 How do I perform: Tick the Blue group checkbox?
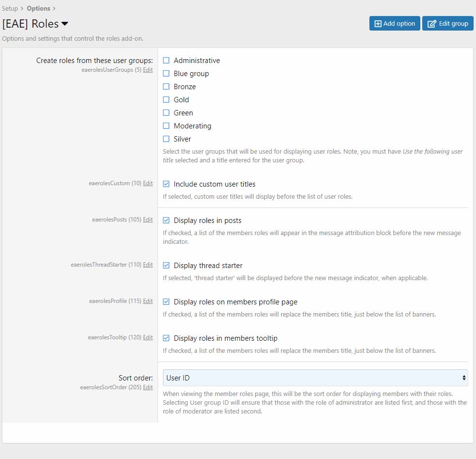tap(166, 74)
